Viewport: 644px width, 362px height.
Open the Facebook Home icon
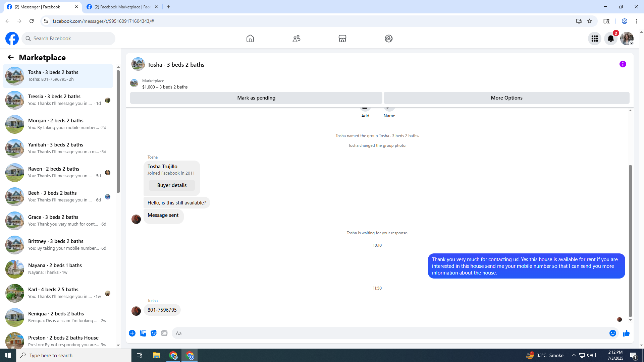coord(250,39)
